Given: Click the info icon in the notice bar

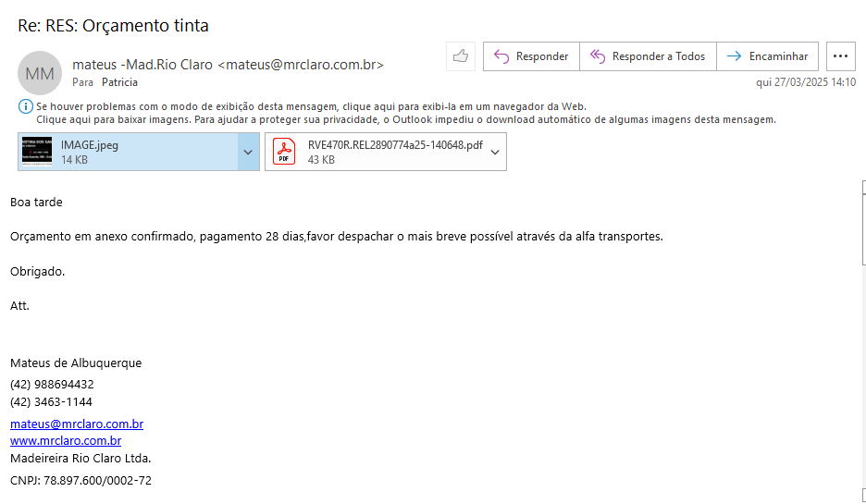Looking at the screenshot, I should tap(25, 106).
